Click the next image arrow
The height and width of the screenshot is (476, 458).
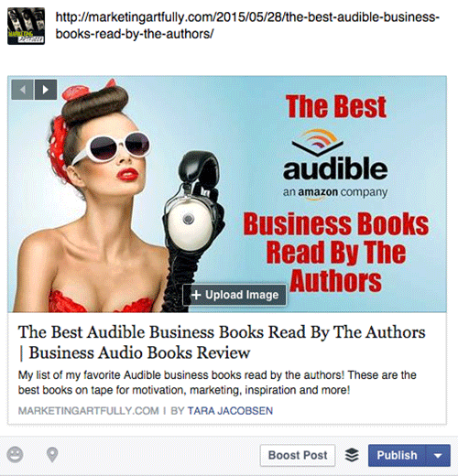(x=46, y=90)
